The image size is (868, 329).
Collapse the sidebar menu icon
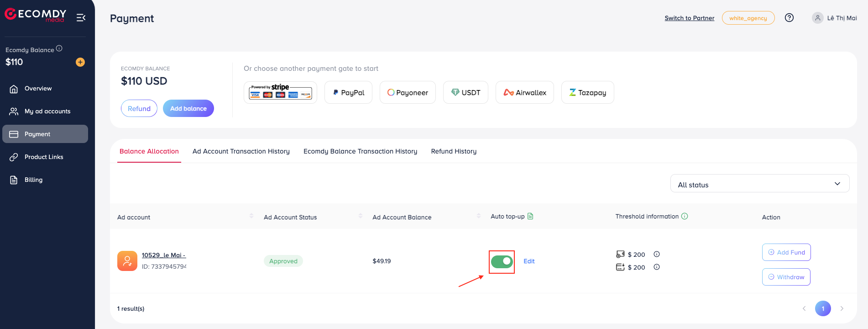(81, 18)
